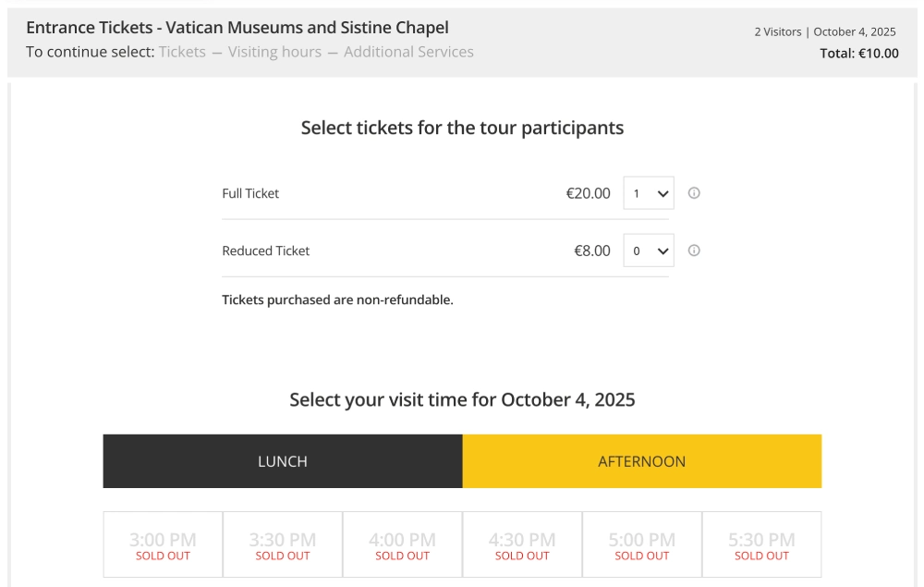Click the Entrance Tickets page title
The width and height of the screenshot is (924, 587).
pyautogui.click(x=237, y=28)
